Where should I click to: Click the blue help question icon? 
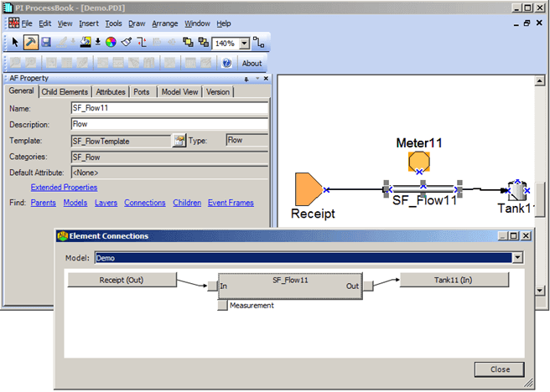(227, 63)
